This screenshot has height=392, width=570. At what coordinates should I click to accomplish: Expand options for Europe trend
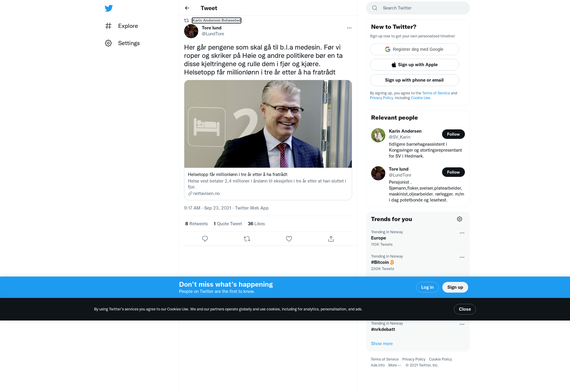coord(462,233)
